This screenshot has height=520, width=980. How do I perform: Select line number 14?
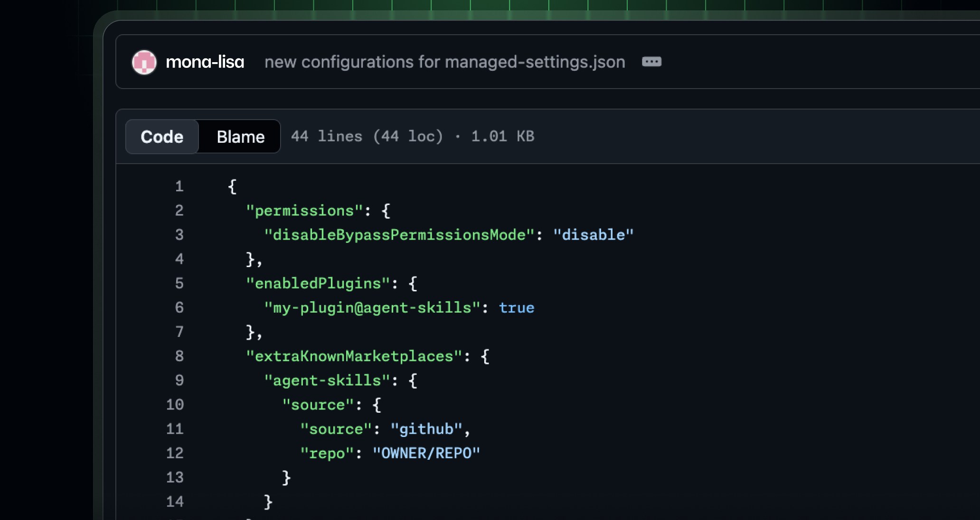pyautogui.click(x=175, y=501)
